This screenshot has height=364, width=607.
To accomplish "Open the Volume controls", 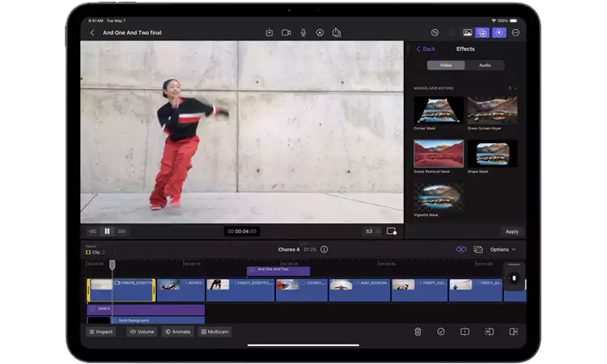I will (x=142, y=332).
